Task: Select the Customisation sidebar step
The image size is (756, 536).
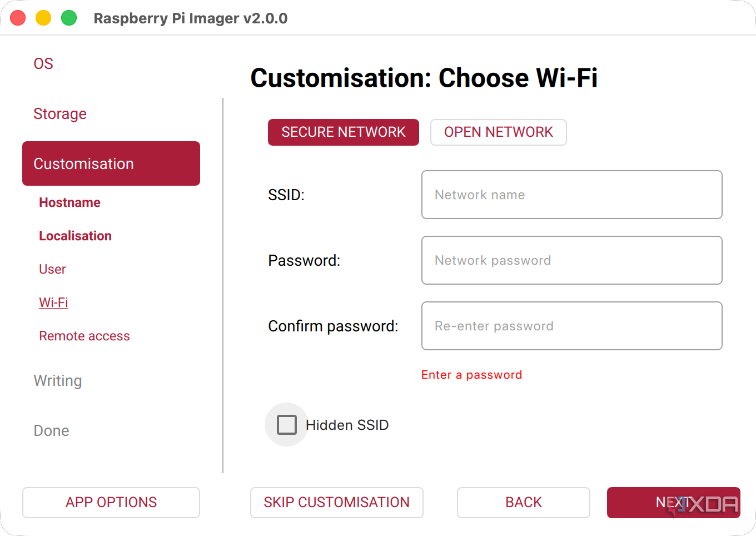Action: coord(111,163)
